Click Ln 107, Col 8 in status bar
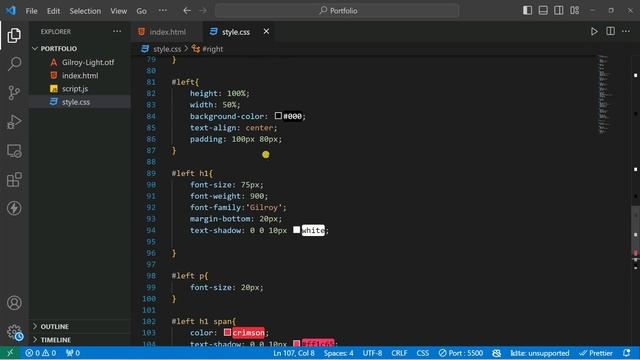Screen dimensions: 640x360 coord(294,353)
